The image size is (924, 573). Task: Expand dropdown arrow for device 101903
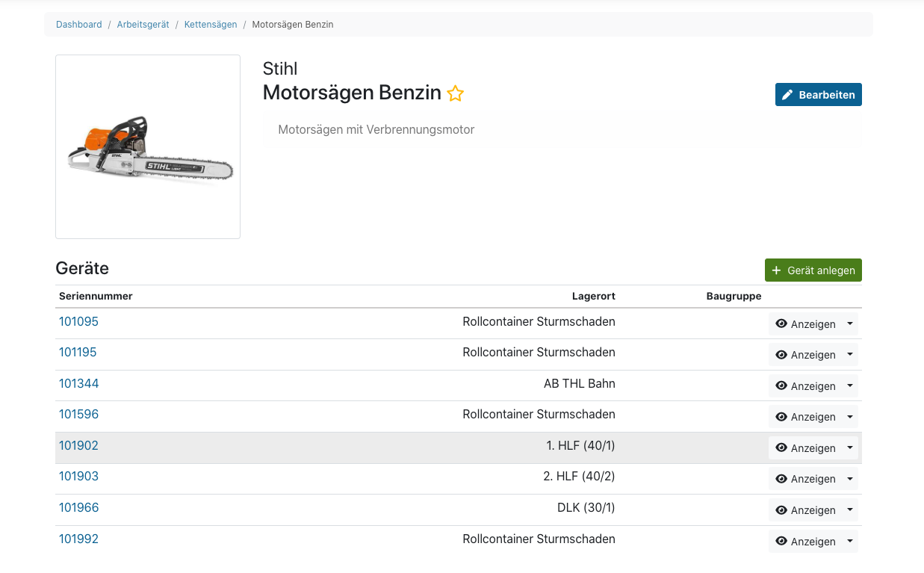[x=850, y=479]
